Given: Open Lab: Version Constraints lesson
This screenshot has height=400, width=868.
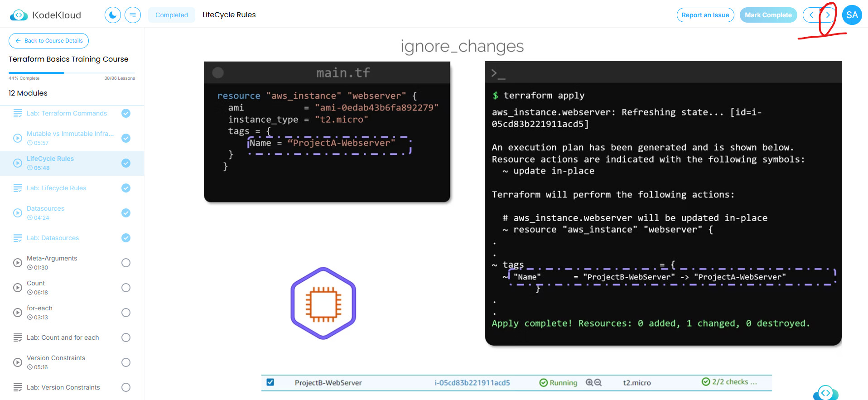Looking at the screenshot, I should coord(63,387).
